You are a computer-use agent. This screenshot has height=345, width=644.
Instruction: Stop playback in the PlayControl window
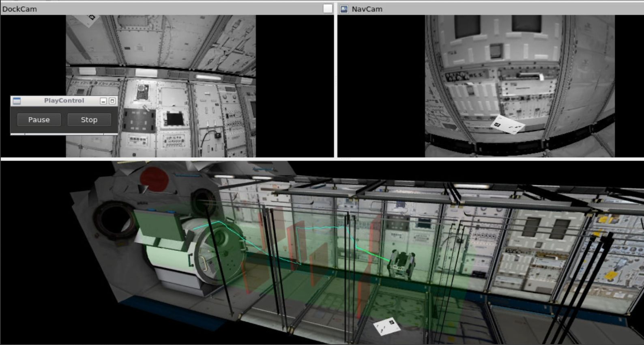89,120
